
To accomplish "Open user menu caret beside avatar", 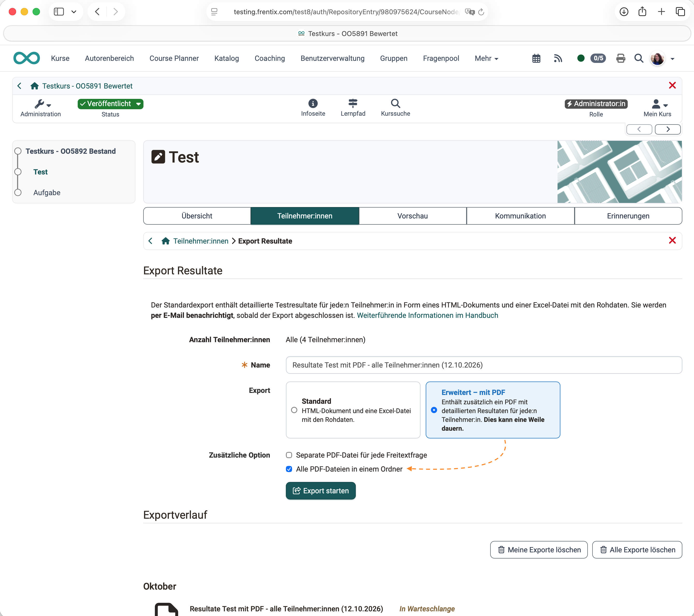I will coord(672,59).
